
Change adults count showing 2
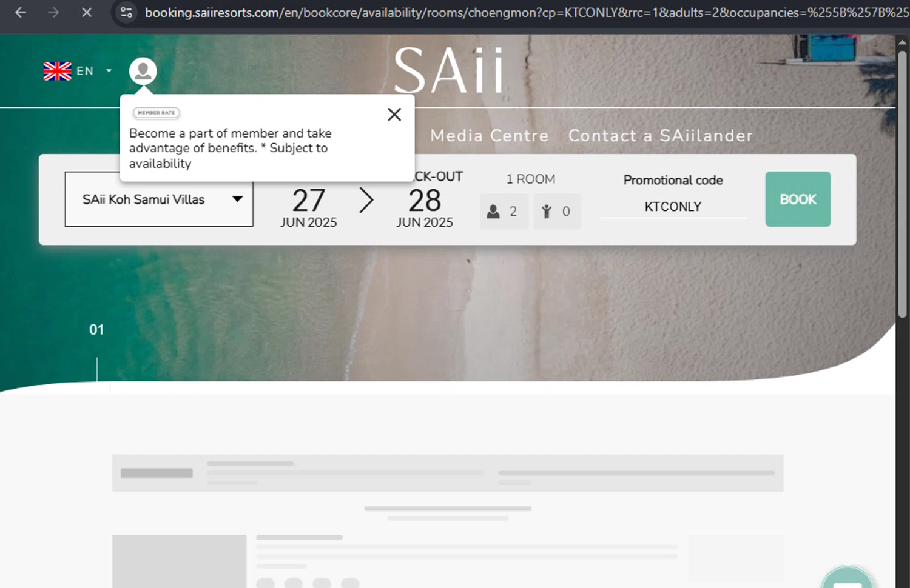coord(504,212)
